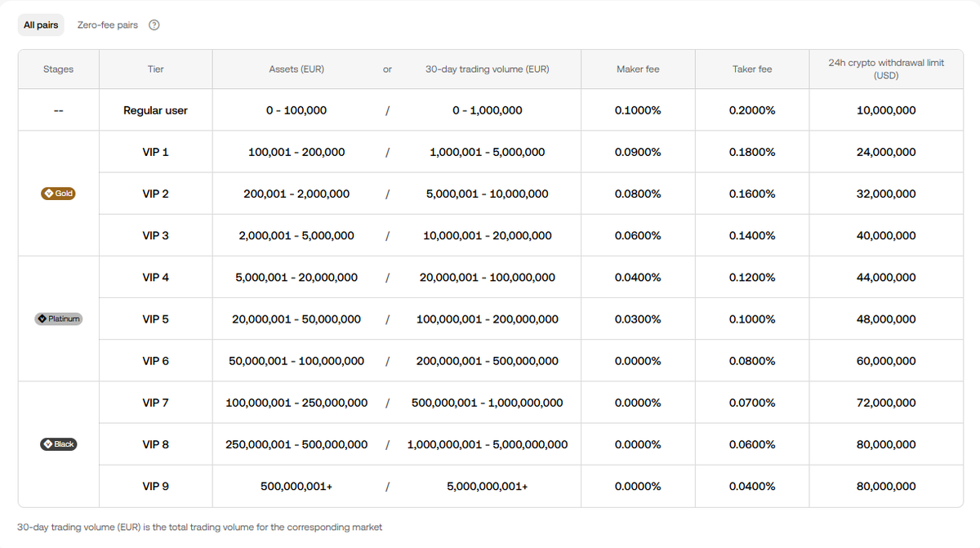
Task: Click taker fee 0.1800% for VIP 1
Action: 752,152
